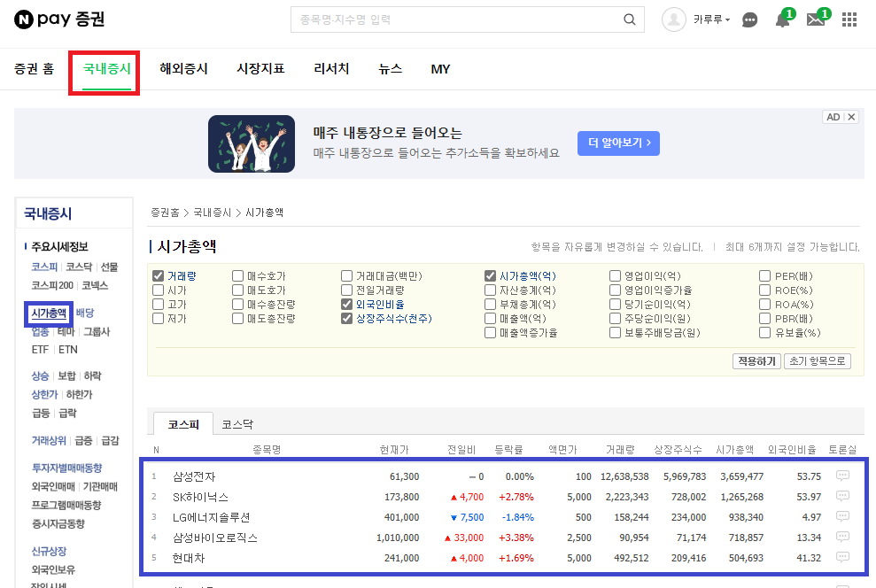876x588 pixels.
Task: Open the 리서치 menu
Action: click(x=331, y=69)
